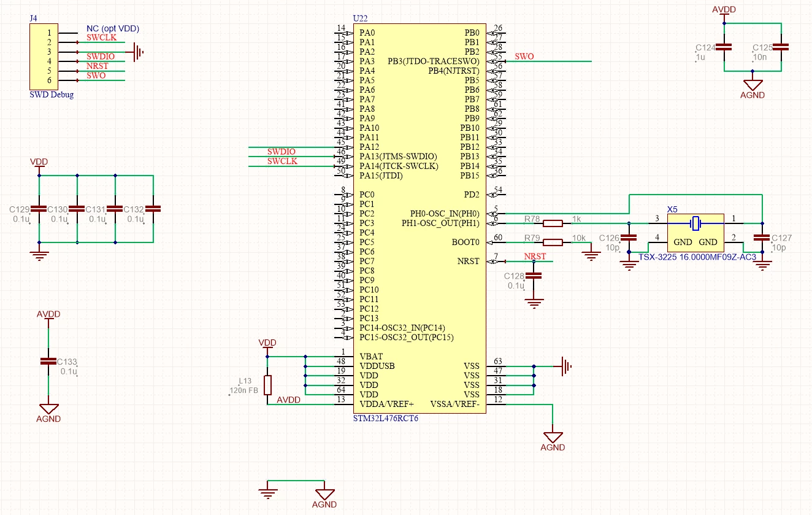Click the "U22" designator
This screenshot has height=515, width=812.
[x=361, y=19]
